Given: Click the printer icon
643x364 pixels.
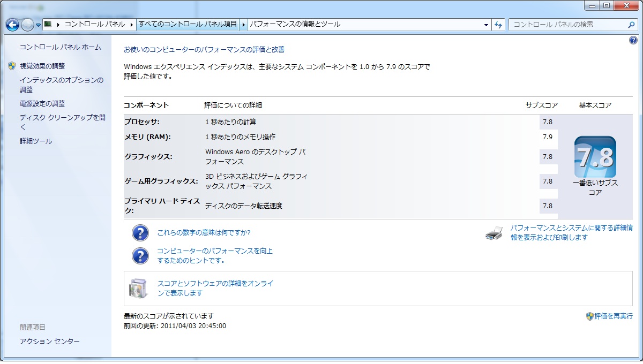Looking at the screenshot, I should 494,233.
